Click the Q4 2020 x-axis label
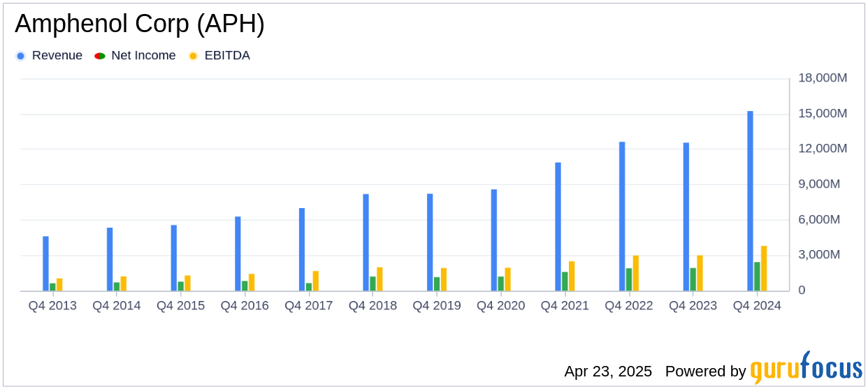The height and width of the screenshot is (389, 868). 500,306
